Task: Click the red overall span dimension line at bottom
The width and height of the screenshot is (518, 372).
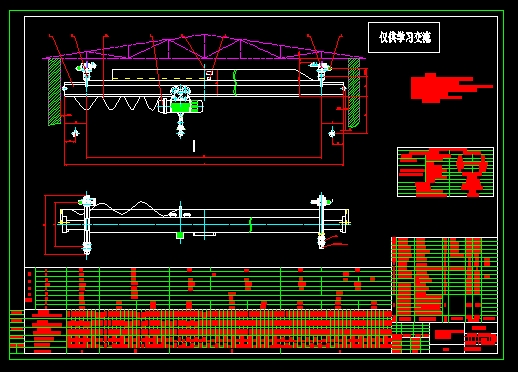Action: tap(204, 164)
